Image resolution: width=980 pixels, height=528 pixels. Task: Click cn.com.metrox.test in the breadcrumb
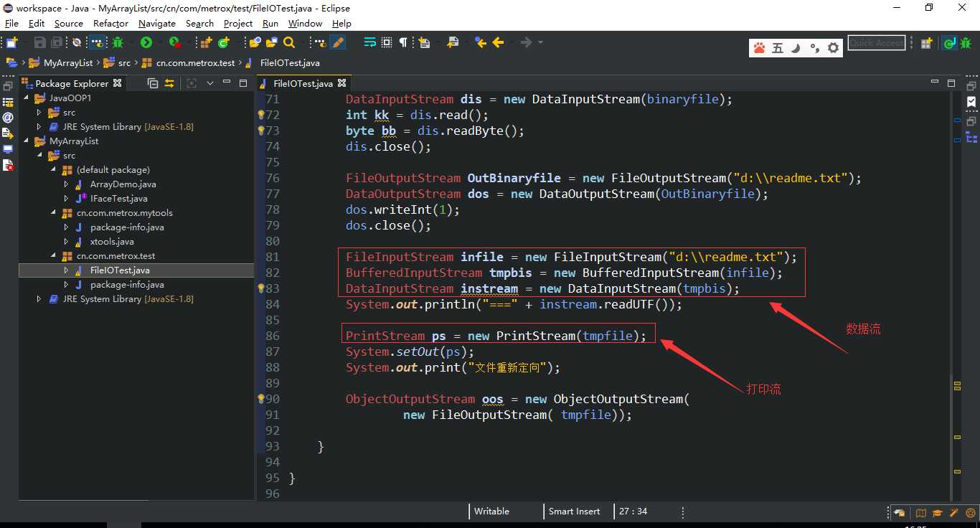point(195,63)
